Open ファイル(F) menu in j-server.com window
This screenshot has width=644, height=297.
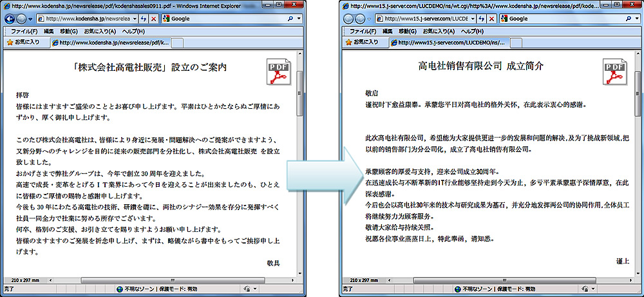tap(363, 31)
